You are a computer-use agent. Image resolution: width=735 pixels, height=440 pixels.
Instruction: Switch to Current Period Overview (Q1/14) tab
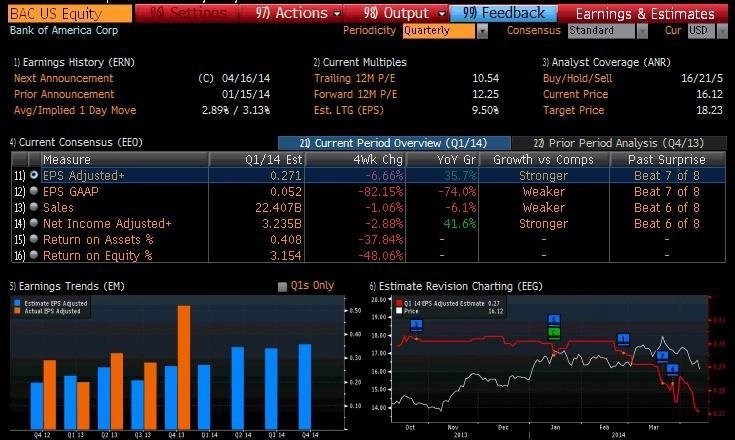coord(394,143)
